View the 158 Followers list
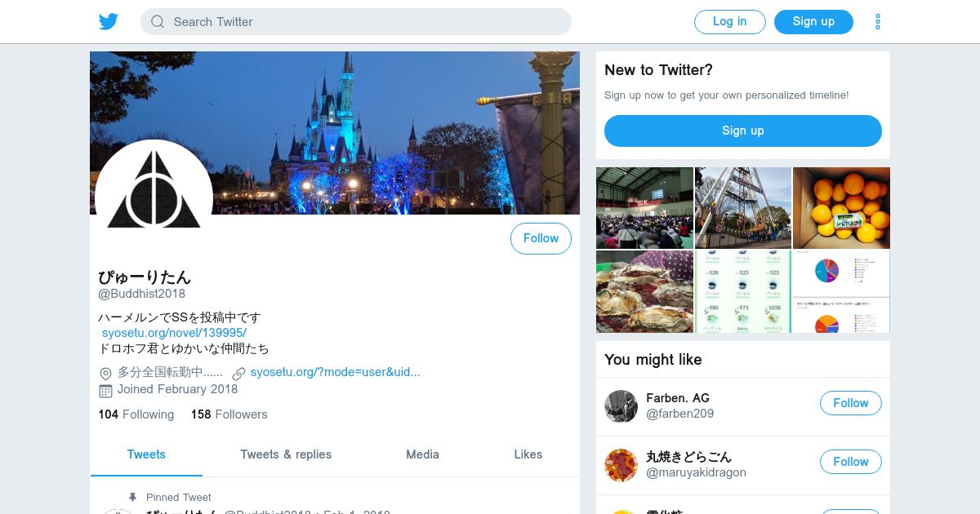The image size is (980, 514). coord(229,414)
